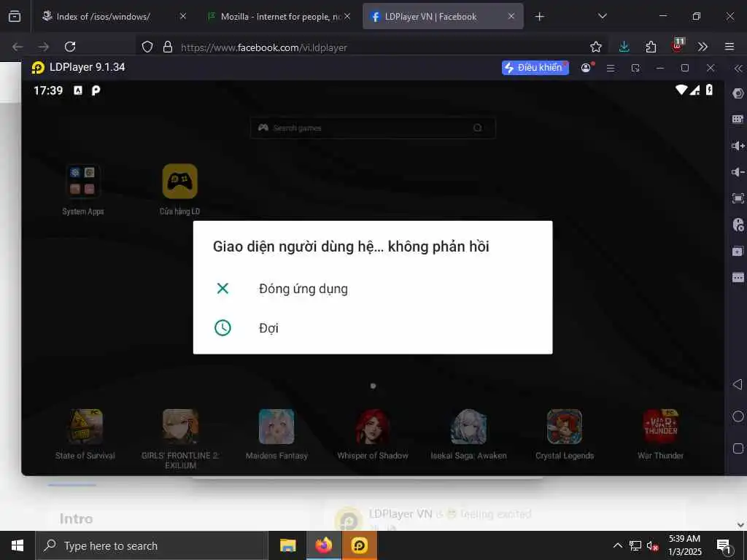Screen dimensions: 747x560
Task: Launch State of Survival game
Action: pyautogui.click(x=85, y=435)
